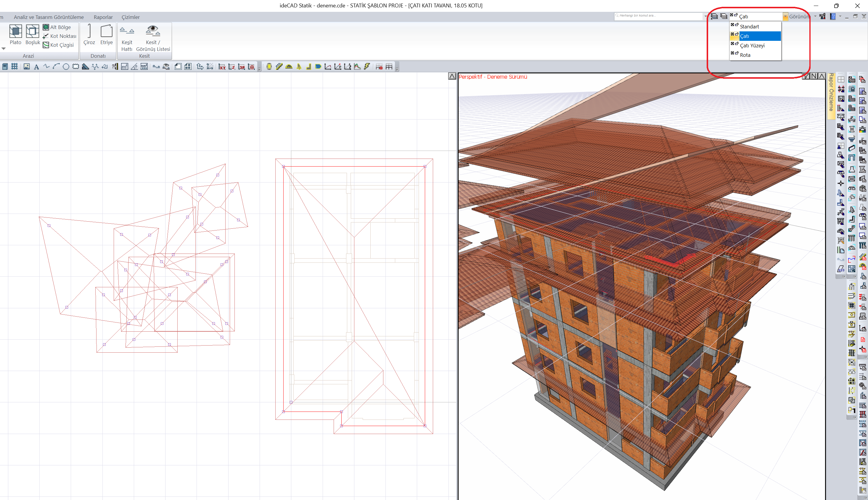
Task: Toggle the visibility checkbox of the Standart layer
Action: coord(732,25)
